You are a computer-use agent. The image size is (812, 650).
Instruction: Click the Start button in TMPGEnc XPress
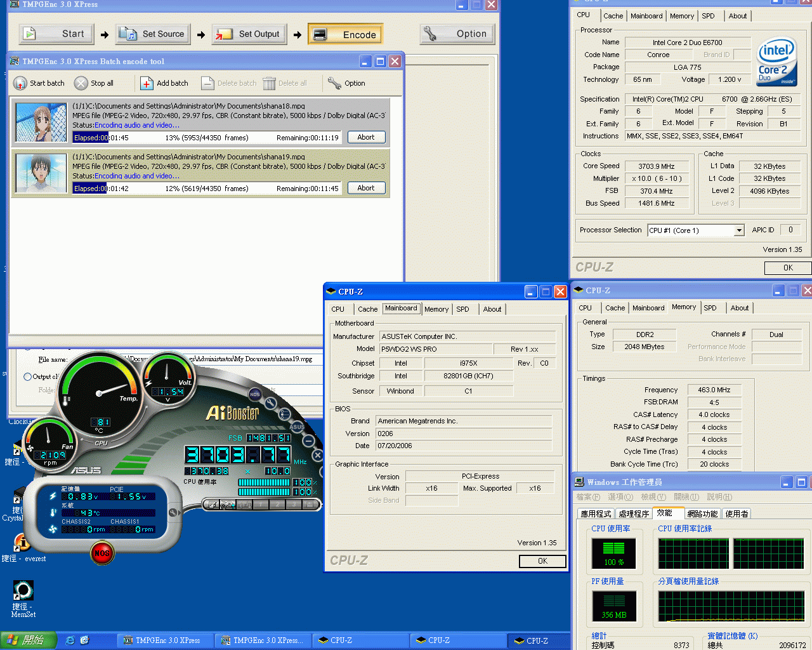56,34
